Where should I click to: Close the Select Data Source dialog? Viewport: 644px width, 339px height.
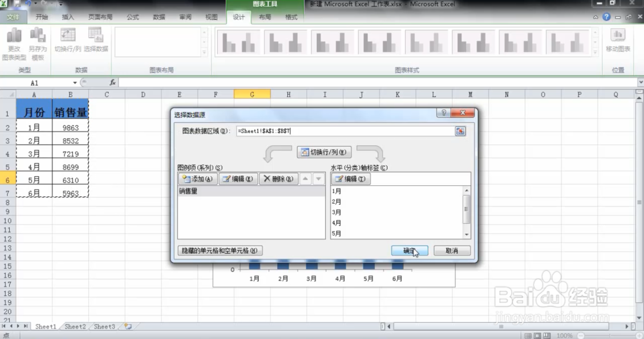click(x=462, y=113)
